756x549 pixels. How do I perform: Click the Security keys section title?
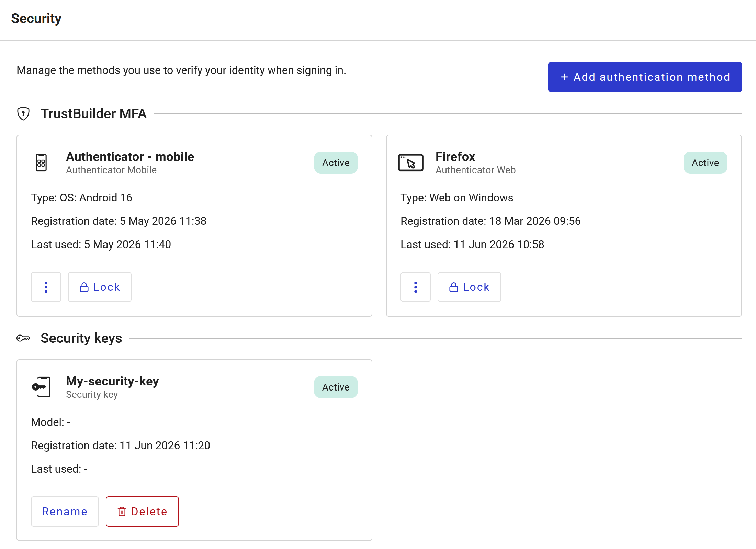coord(81,338)
